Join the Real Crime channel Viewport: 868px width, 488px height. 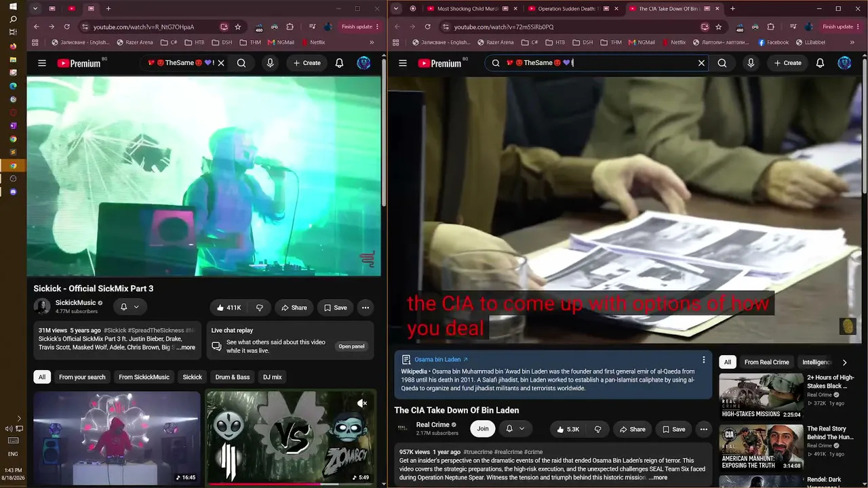pyautogui.click(x=483, y=428)
